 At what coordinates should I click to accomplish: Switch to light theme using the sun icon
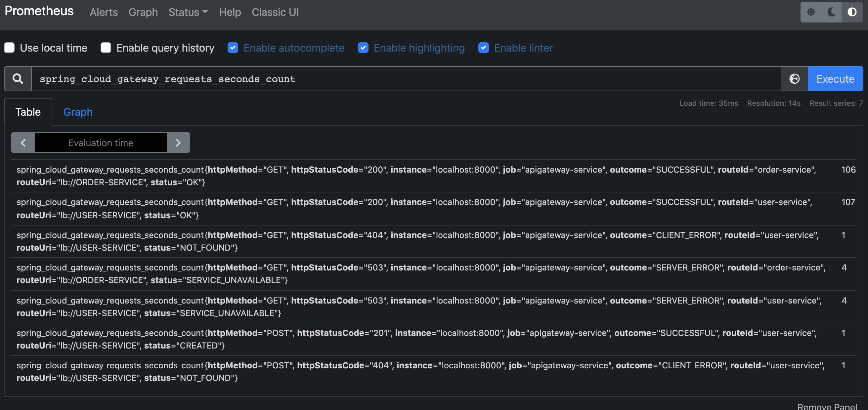click(811, 12)
